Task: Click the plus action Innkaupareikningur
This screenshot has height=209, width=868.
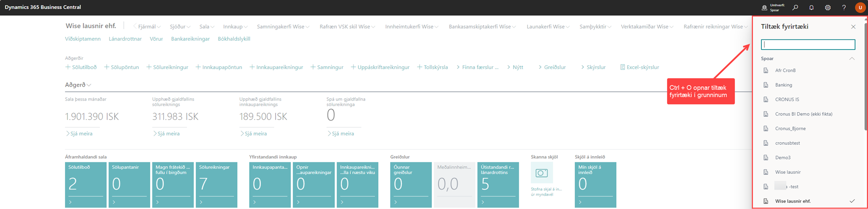Action: coord(276,67)
